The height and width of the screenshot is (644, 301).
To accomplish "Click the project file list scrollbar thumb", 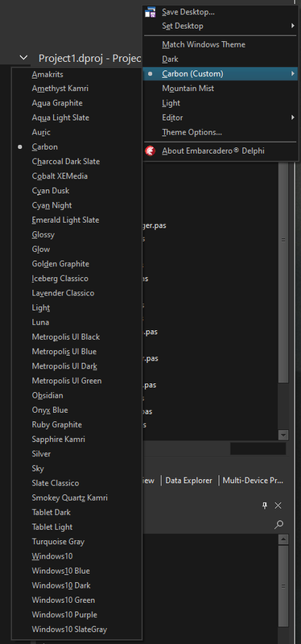I will pos(283,273).
